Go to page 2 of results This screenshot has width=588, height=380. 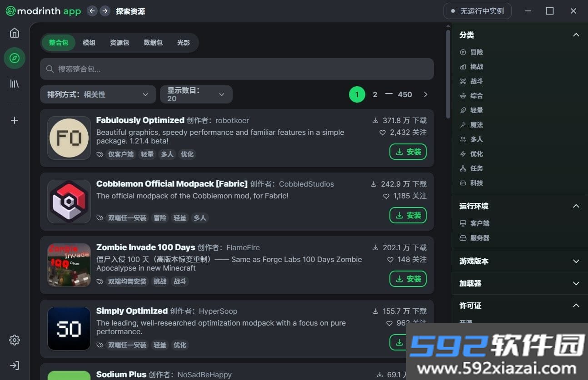(375, 94)
